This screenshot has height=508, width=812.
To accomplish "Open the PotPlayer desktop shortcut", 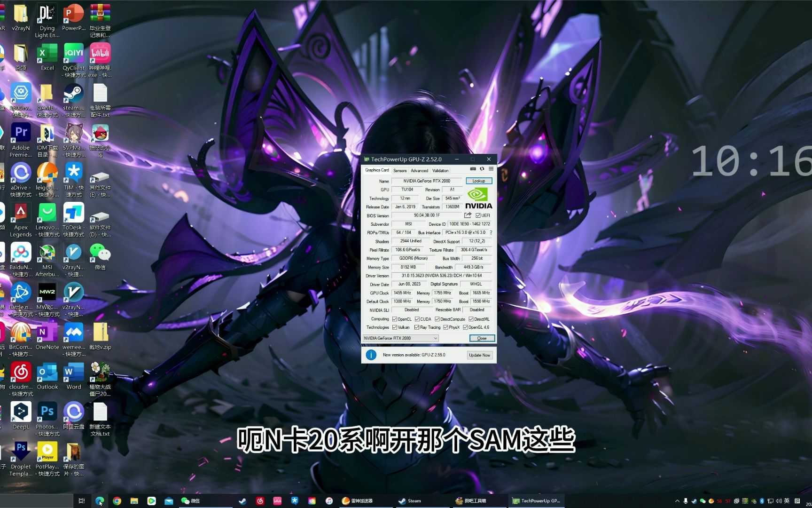I will (x=47, y=459).
